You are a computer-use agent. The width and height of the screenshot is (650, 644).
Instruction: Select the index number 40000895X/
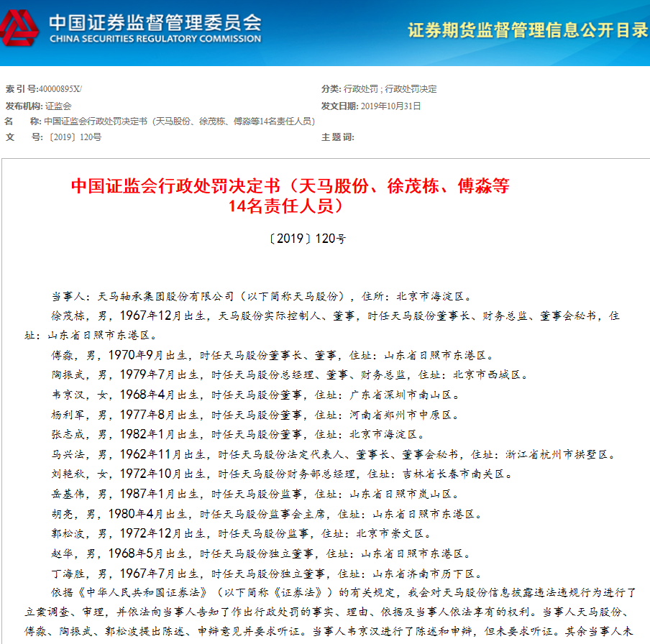(x=60, y=89)
